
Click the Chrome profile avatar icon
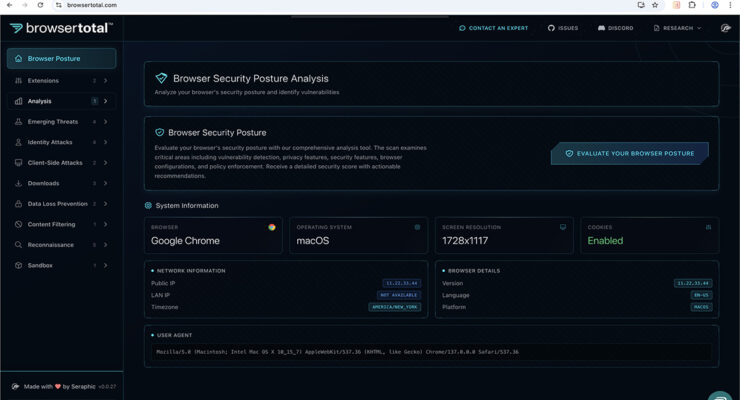pyautogui.click(x=715, y=5)
